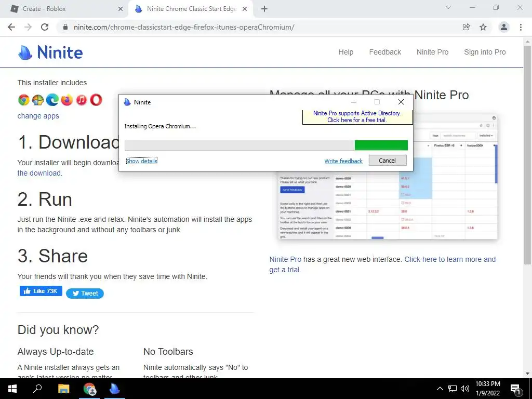Click the browser forward arrow

point(28,27)
